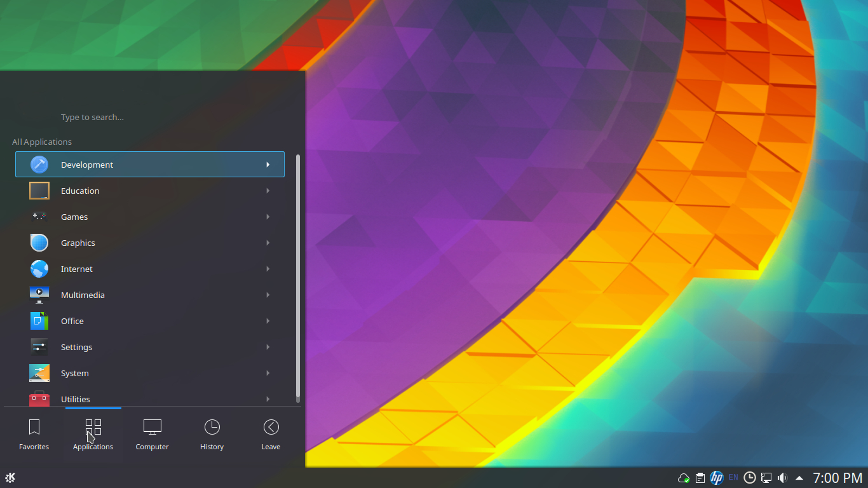Image resolution: width=868 pixels, height=488 pixels.
Task: Switch to the Favorites tab
Action: coord(34,435)
